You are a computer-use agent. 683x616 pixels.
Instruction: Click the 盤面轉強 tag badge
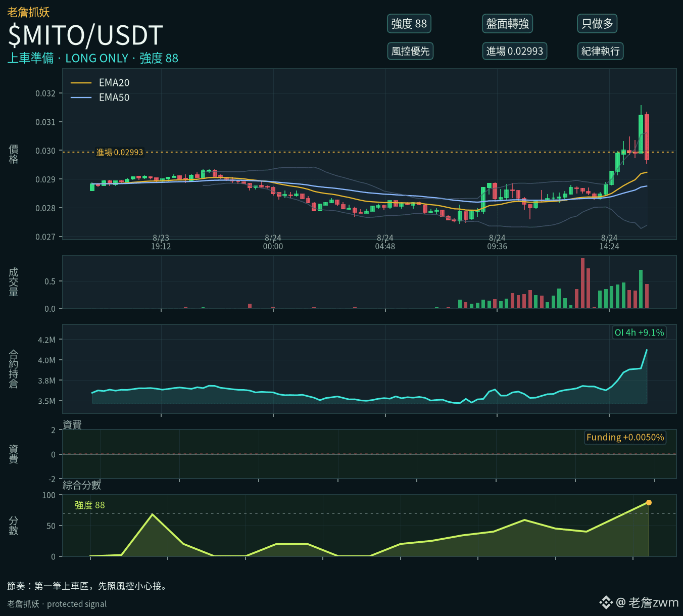click(x=507, y=24)
